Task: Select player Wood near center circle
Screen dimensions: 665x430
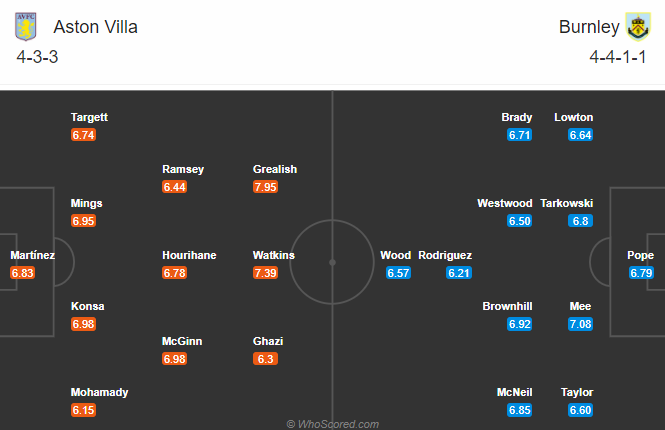Action: [395, 255]
